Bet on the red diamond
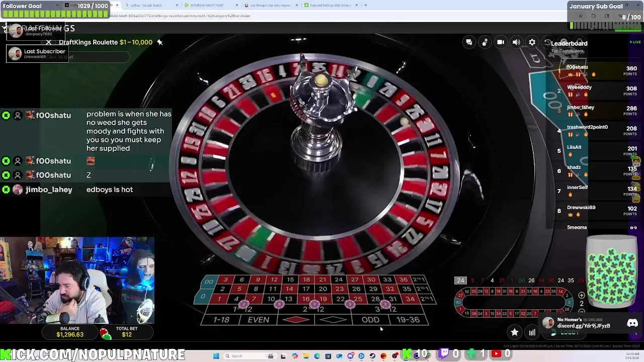The image size is (644, 362). pyautogui.click(x=296, y=320)
